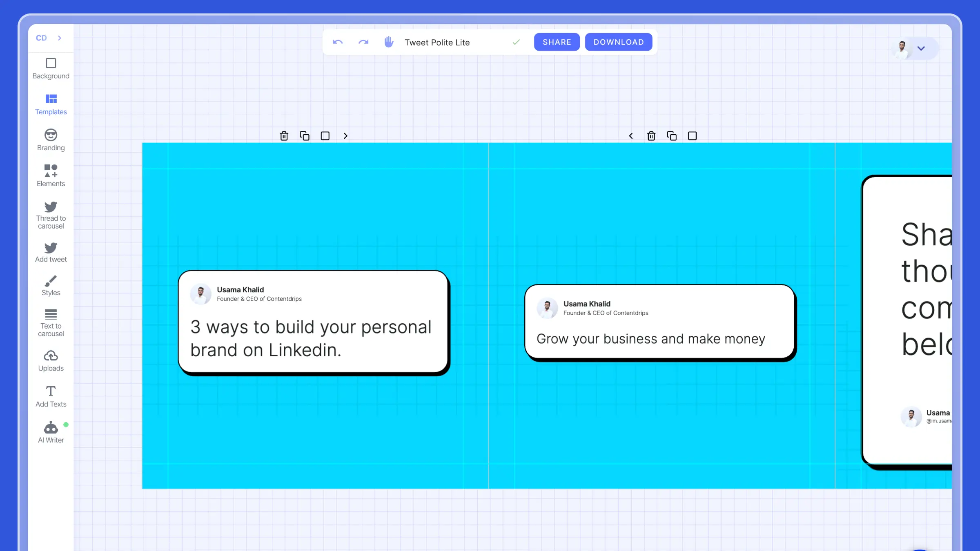Open the Templates tab
This screenshot has width=980, height=551.
51,104
